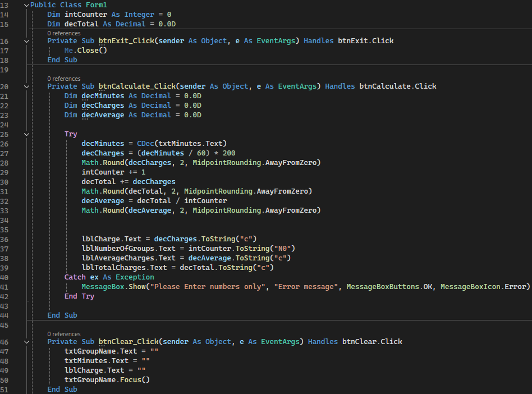Click 'btnClear.Click' in the Handles clause
The image size is (532, 394).
(x=372, y=342)
